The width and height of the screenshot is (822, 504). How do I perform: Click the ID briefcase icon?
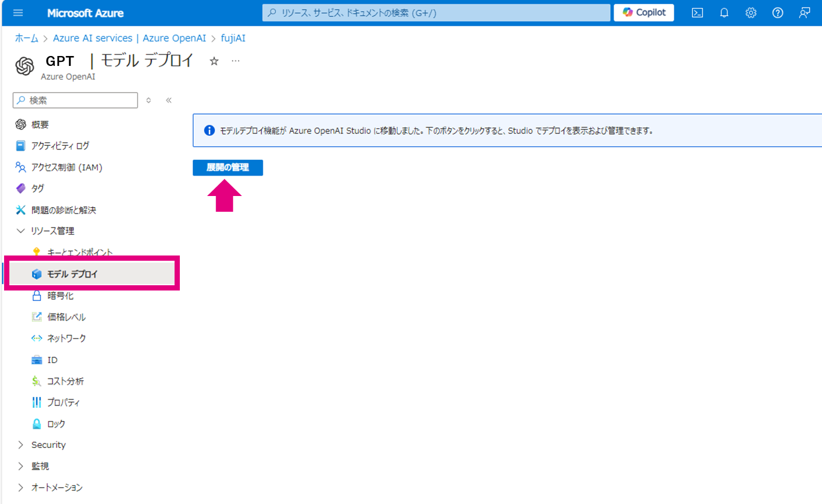[37, 360]
